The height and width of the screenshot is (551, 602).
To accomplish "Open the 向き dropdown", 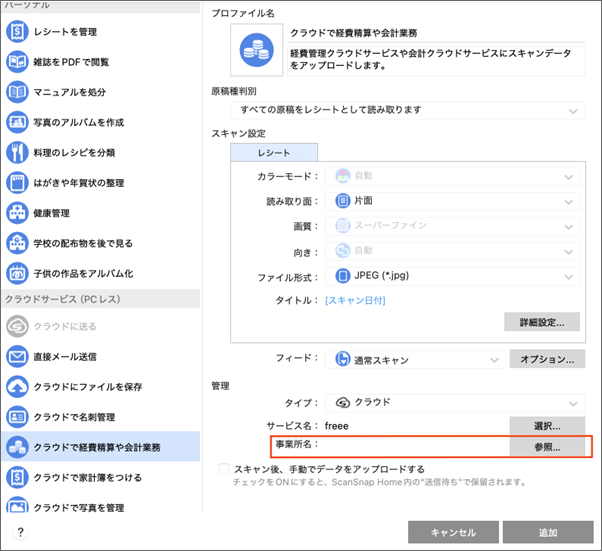I will (x=453, y=251).
